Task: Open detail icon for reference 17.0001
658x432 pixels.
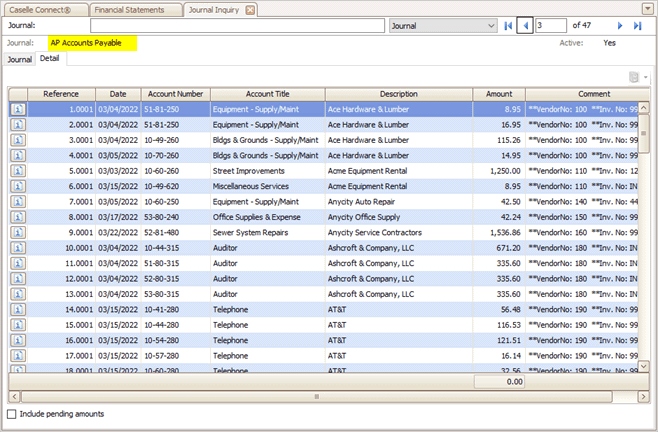Action: point(18,356)
